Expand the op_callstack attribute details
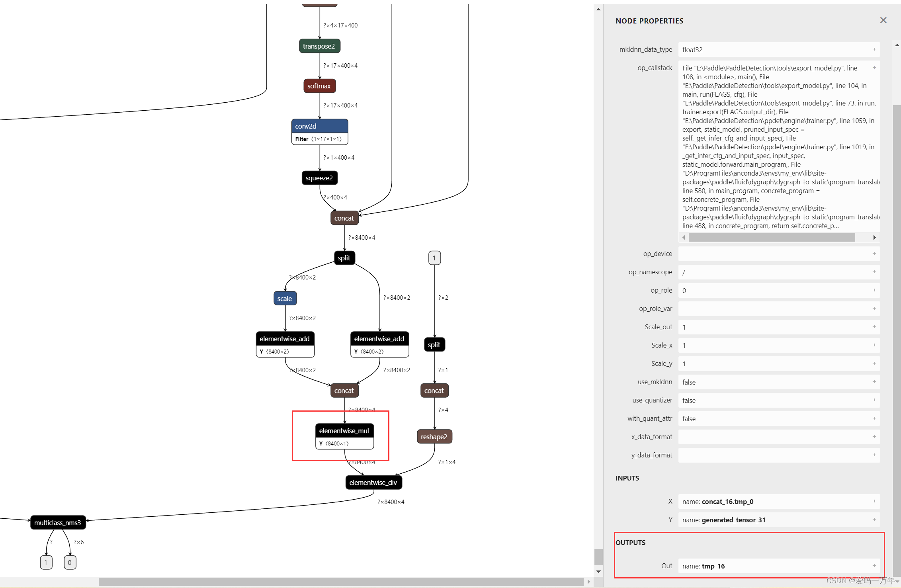 [x=874, y=68]
